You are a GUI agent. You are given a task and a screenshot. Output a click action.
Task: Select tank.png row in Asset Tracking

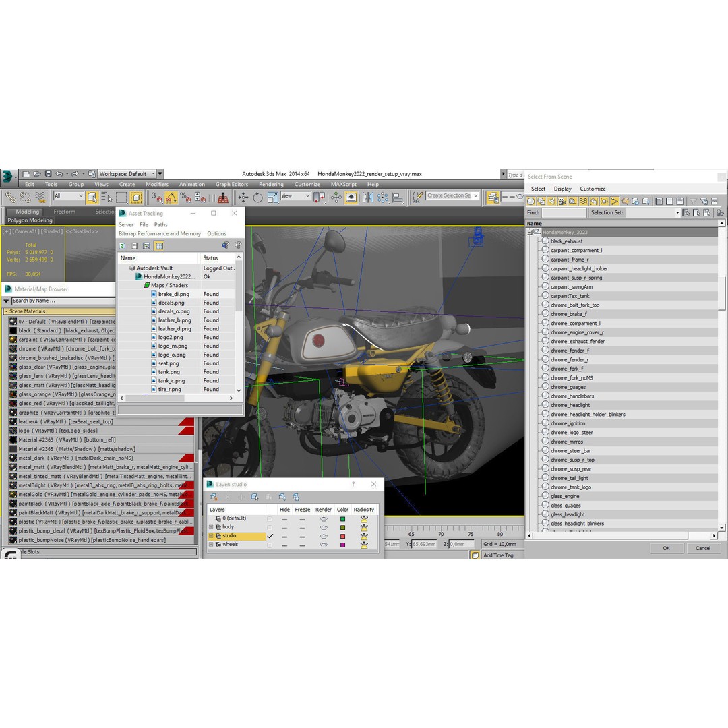point(177,372)
